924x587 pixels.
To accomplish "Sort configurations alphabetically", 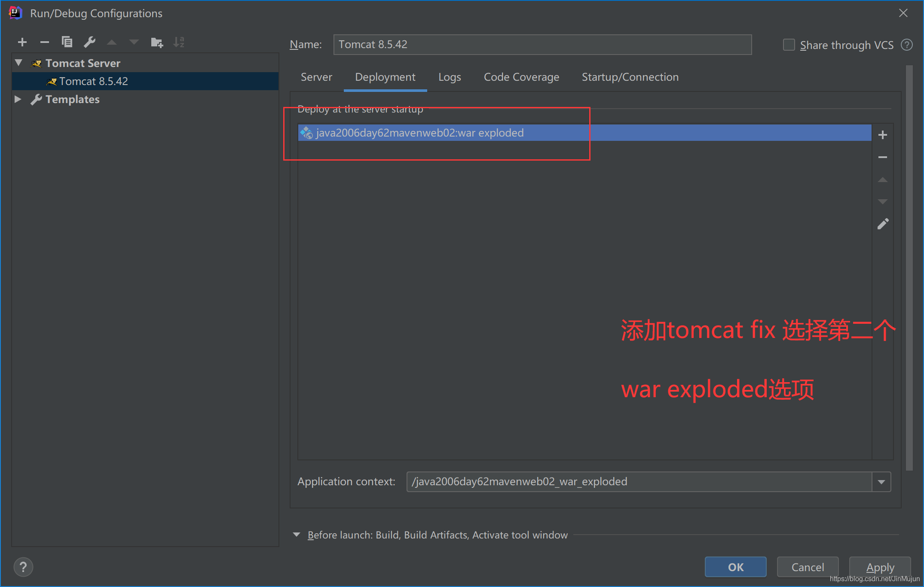I will pos(179,42).
